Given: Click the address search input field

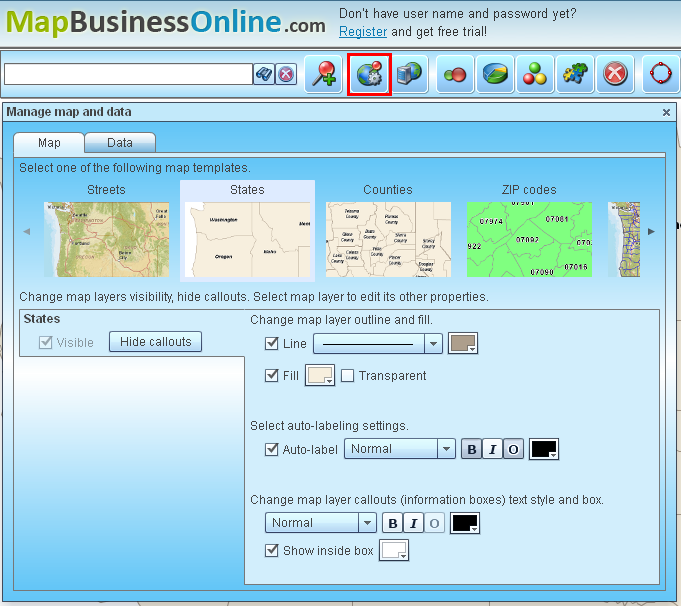Looking at the screenshot, I should coord(129,74).
